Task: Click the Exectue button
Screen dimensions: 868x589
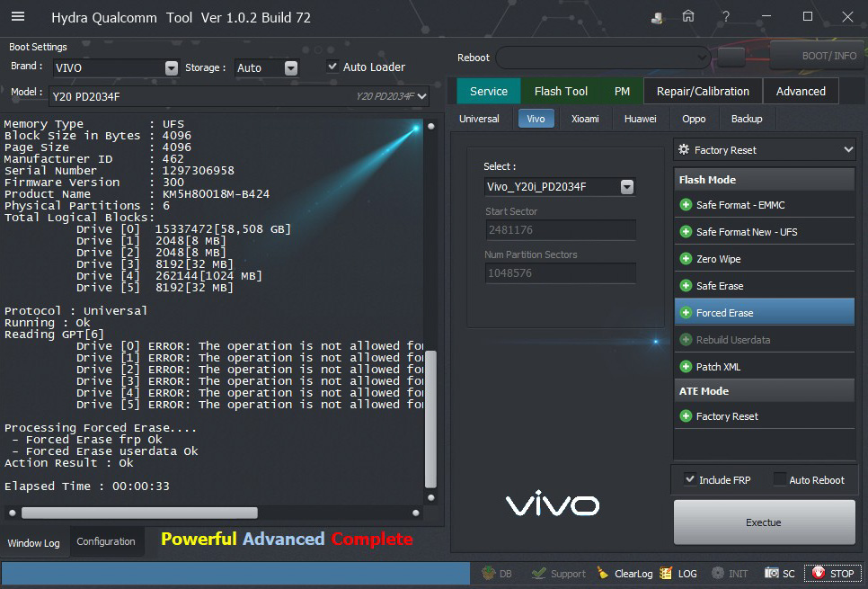Action: click(764, 522)
